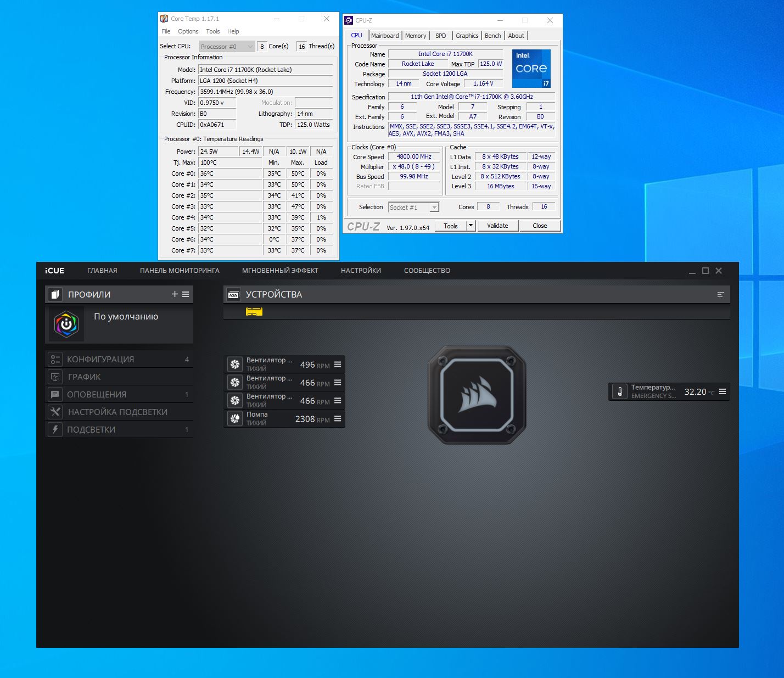Open the profiles list menu icon
This screenshot has width=784, height=678.
click(186, 294)
